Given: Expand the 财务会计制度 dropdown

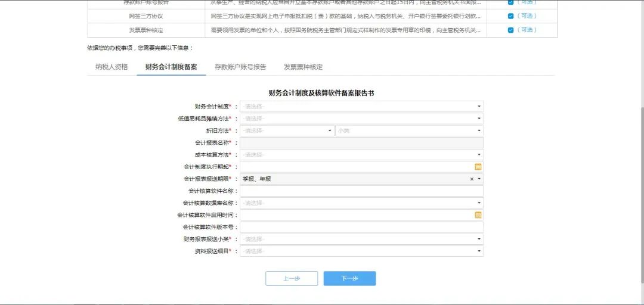Looking at the screenshot, I should pos(361,107).
